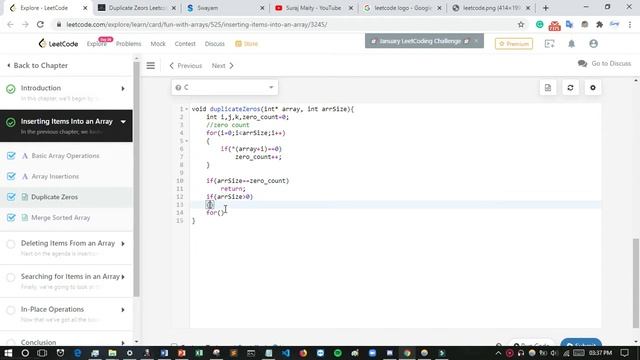The width and height of the screenshot is (640, 360).
Task: Click the Introduction completed check circle
Action: 11,89
